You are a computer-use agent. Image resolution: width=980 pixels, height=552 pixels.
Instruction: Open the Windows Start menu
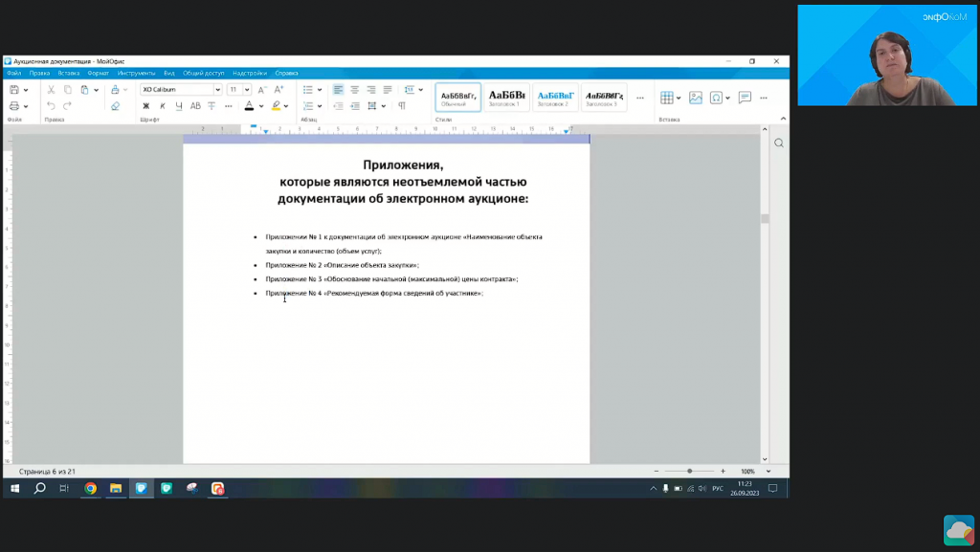[x=15, y=488]
